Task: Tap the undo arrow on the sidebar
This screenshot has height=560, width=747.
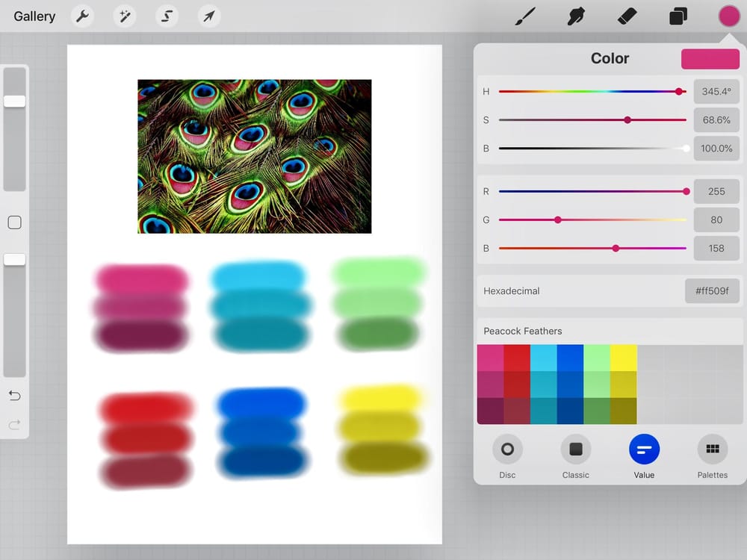Action: tap(15, 396)
